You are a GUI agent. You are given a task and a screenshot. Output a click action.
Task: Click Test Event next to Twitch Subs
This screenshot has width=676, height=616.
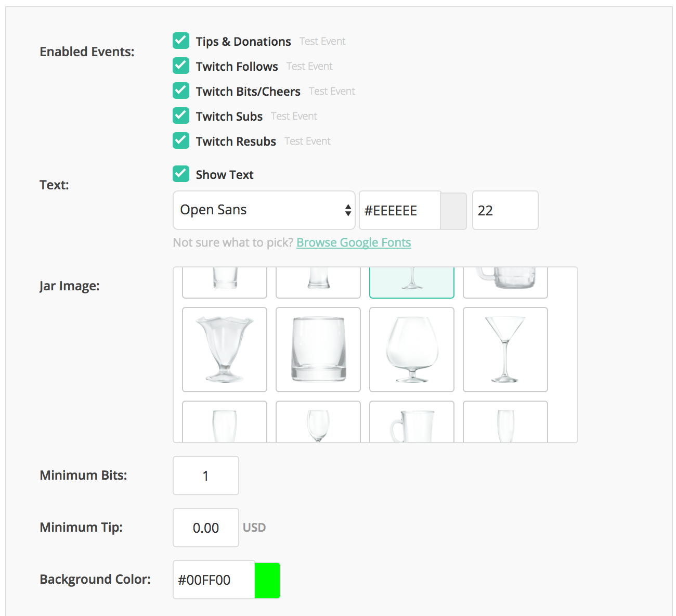click(294, 116)
